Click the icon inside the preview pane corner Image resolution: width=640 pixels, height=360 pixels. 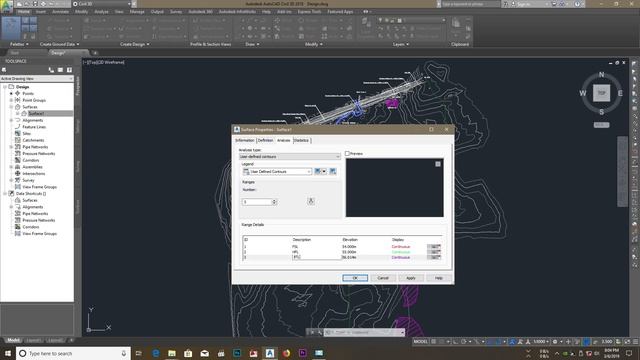click(438, 164)
